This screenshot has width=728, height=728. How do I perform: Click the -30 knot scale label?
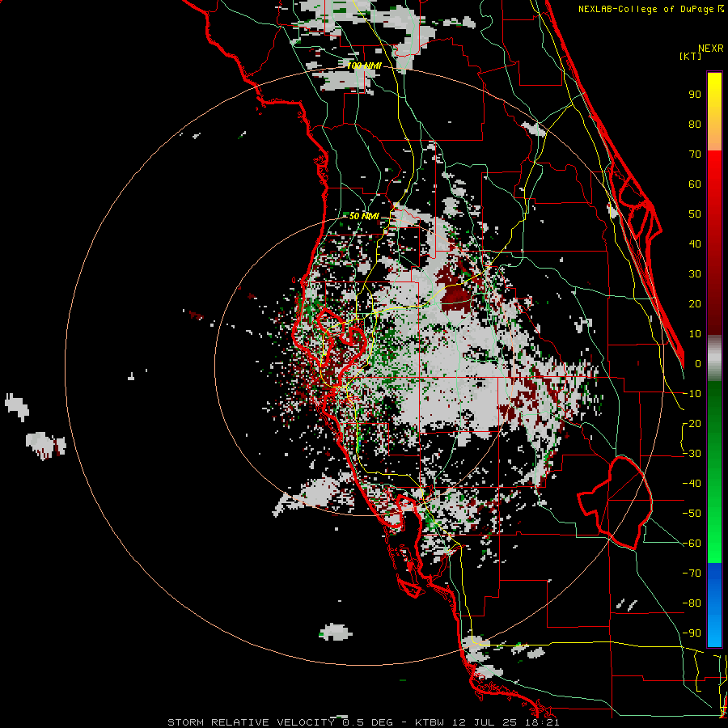pyautogui.click(x=692, y=454)
